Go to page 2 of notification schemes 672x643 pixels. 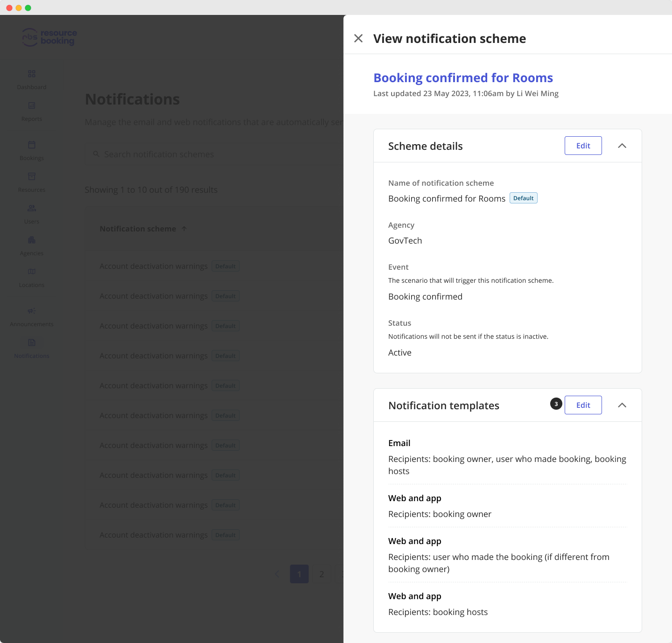tap(321, 574)
